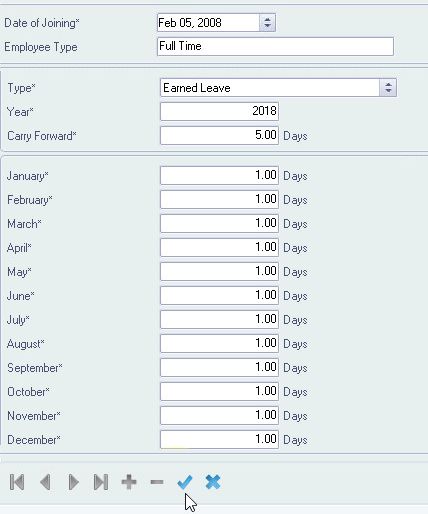Click the January days field
Image resolution: width=428 pixels, height=514 pixels.
[x=219, y=175]
